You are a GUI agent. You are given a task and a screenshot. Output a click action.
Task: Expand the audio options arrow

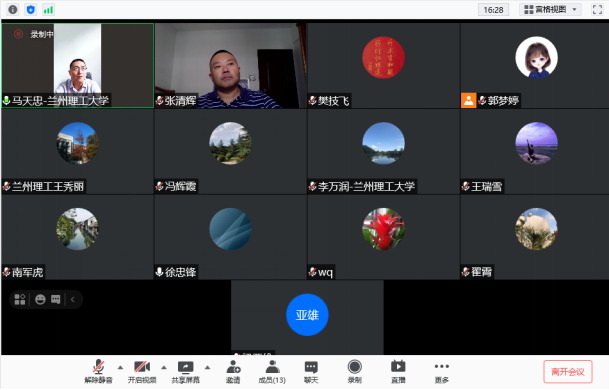[120, 367]
